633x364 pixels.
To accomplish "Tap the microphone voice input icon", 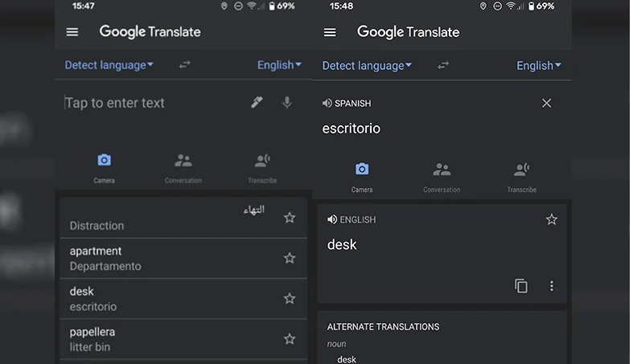I will point(286,103).
